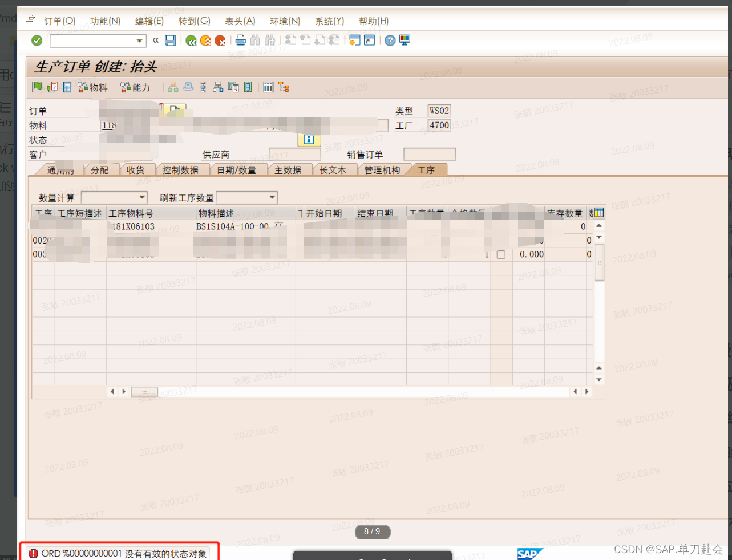
Task: Open the 刷新工序数量 dropdown
Action: (x=272, y=197)
